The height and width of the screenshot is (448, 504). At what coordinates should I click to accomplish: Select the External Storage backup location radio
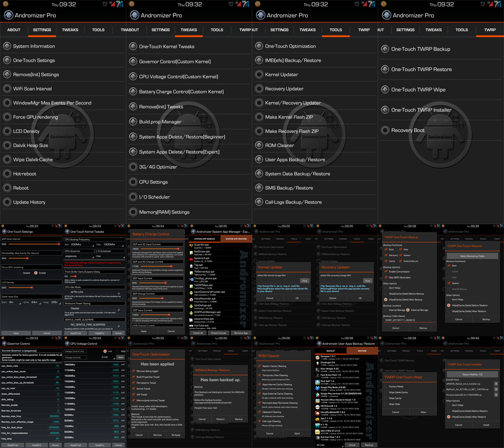(408, 310)
